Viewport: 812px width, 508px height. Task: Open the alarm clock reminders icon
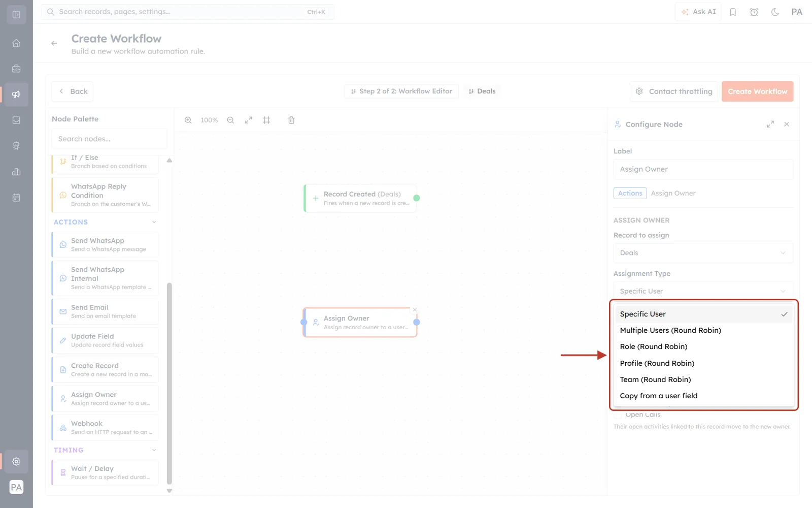pyautogui.click(x=754, y=12)
